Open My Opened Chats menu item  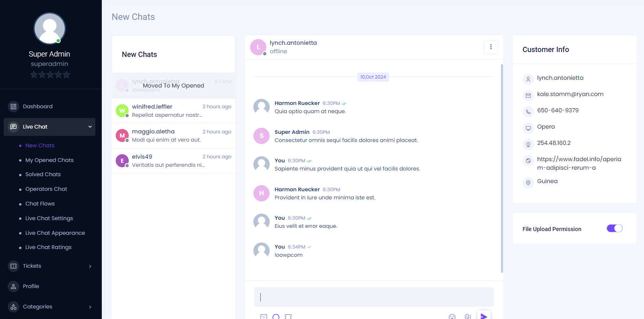point(49,160)
